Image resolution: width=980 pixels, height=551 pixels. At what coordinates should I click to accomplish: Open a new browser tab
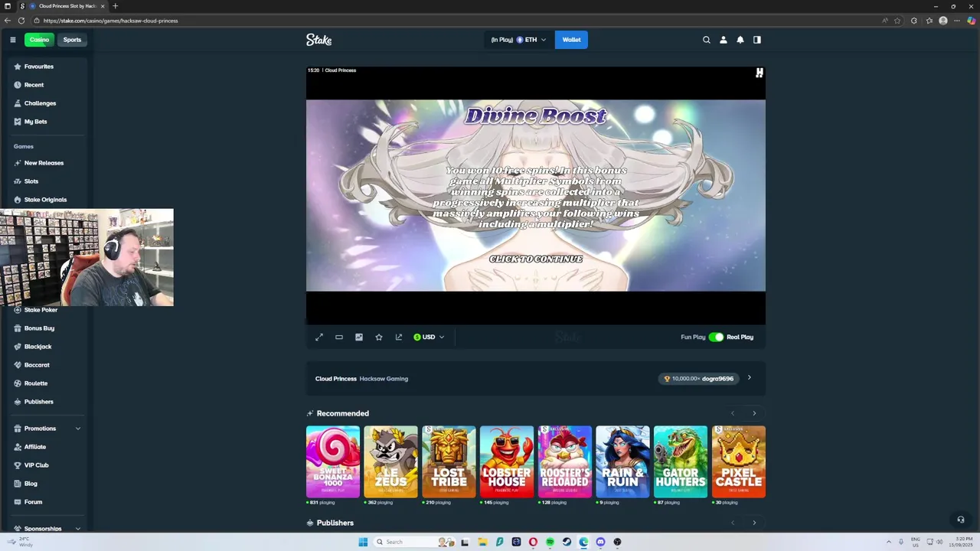click(x=116, y=6)
